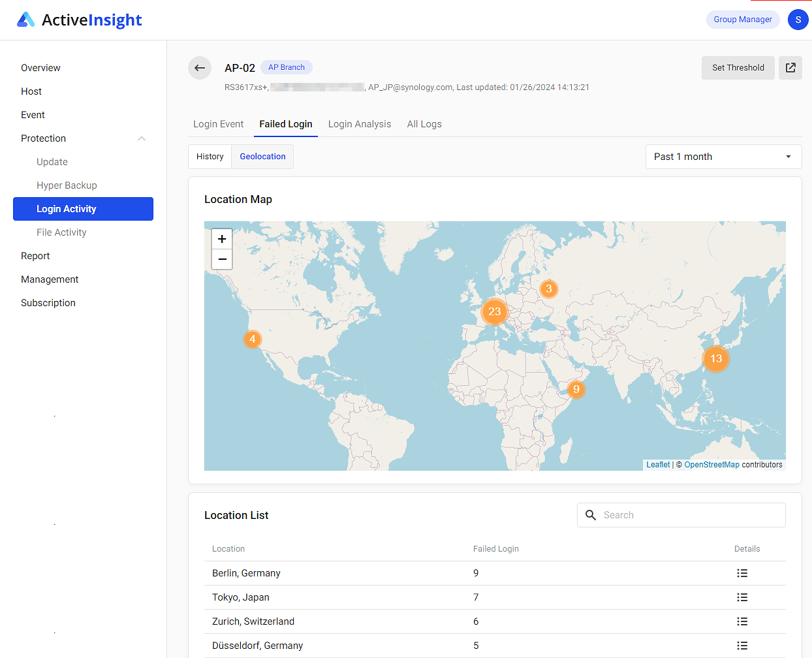This screenshot has height=658, width=812.
Task: Click the Set Threshold button
Action: pos(738,67)
